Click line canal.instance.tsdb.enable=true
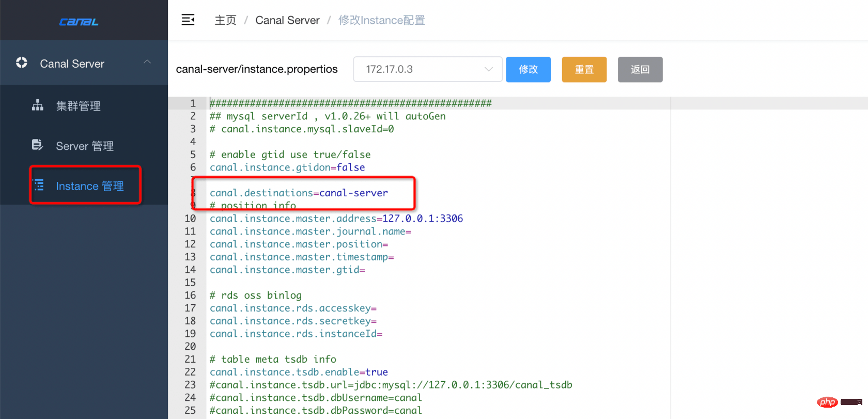Screen dimensions: 868x419 point(299,372)
